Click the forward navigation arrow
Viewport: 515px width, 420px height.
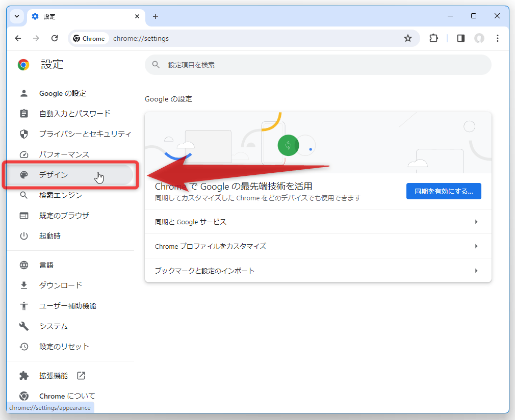36,38
